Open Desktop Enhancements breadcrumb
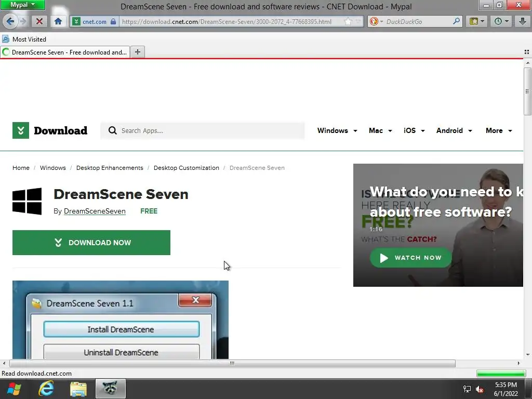Viewport: 532px width, 399px height. [110, 168]
